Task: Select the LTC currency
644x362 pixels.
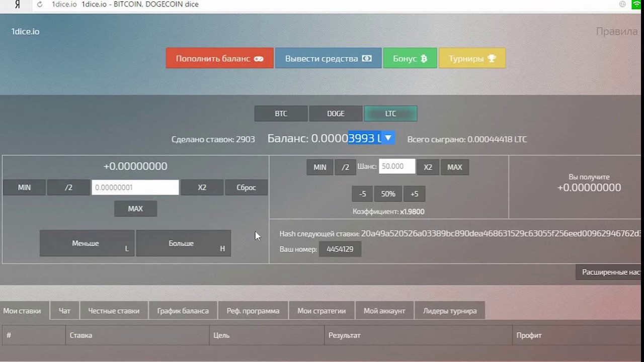Action: 390,114
